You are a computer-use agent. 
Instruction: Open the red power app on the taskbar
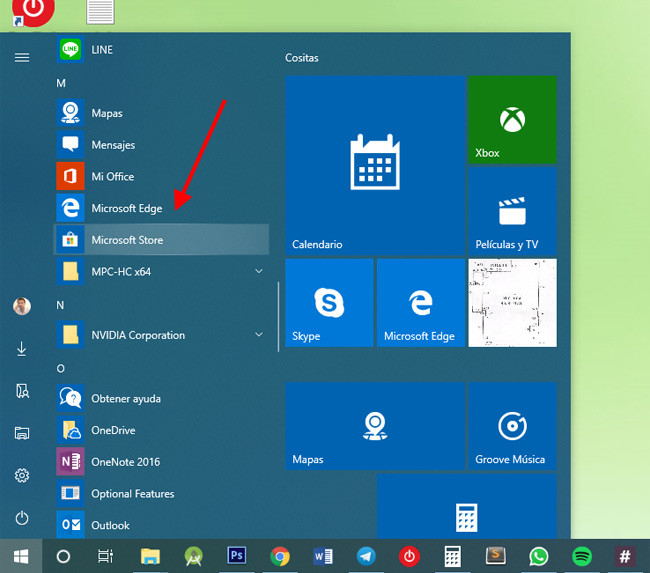409,556
